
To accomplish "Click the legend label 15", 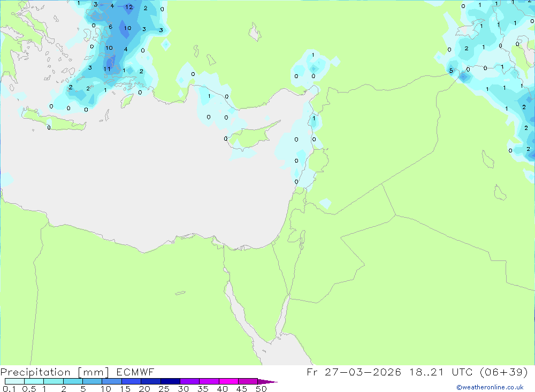I will tap(125, 389).
